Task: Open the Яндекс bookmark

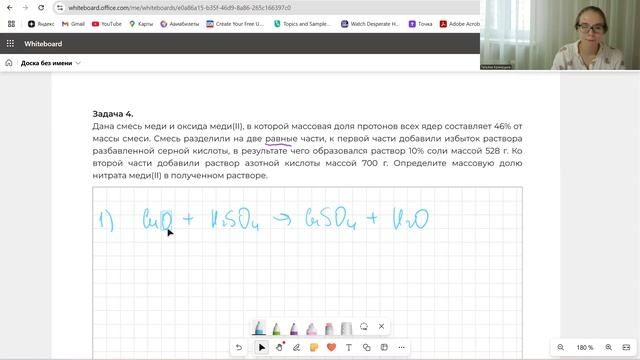Action: coord(41,24)
